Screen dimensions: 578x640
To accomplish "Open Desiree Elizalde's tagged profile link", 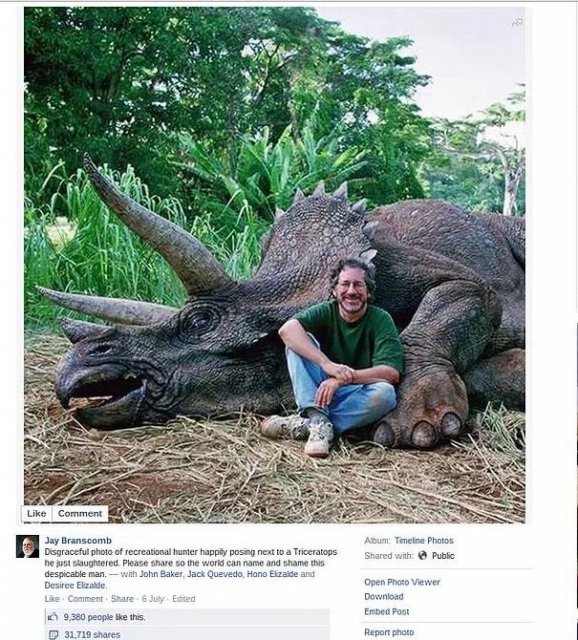I will [76, 585].
